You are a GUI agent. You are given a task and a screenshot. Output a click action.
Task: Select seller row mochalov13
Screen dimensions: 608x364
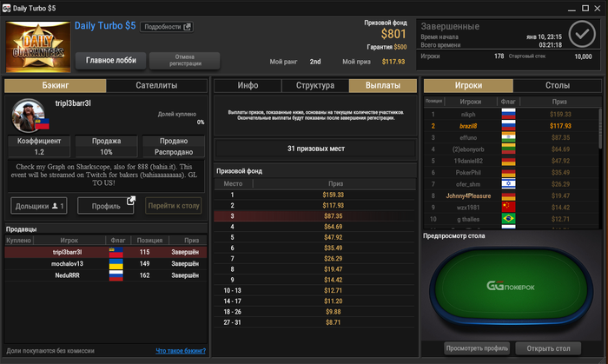[x=105, y=263]
